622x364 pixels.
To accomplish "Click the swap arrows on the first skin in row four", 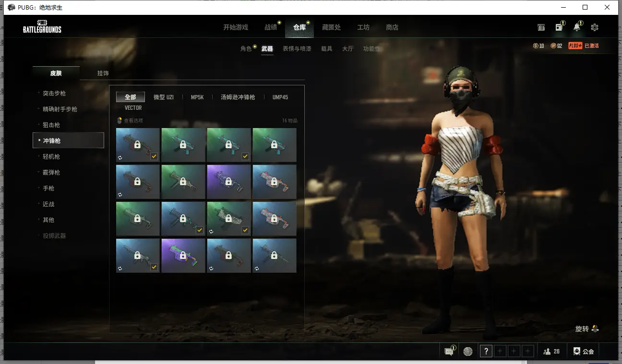I will 120,269.
